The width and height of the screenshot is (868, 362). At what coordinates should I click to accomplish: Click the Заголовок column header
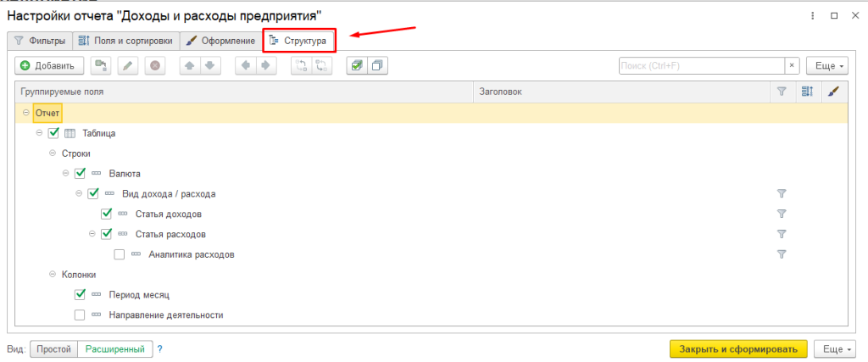(x=622, y=92)
